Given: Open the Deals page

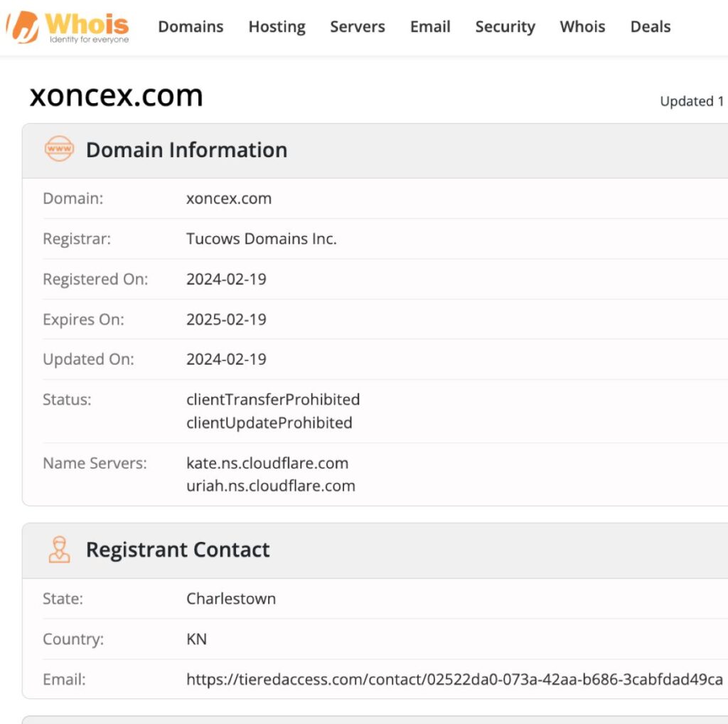Looking at the screenshot, I should pyautogui.click(x=650, y=26).
